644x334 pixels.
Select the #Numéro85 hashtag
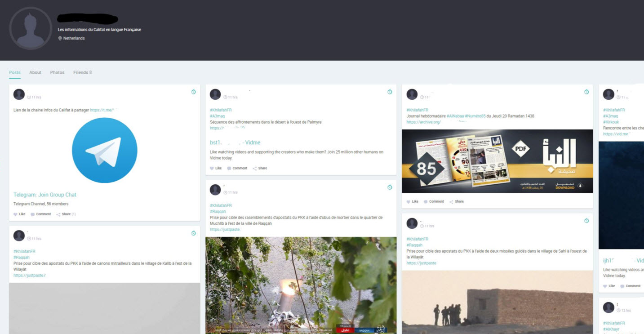click(x=475, y=116)
